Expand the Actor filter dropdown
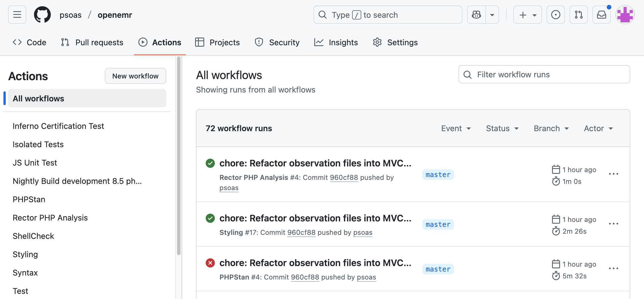644x299 pixels. coord(598,128)
